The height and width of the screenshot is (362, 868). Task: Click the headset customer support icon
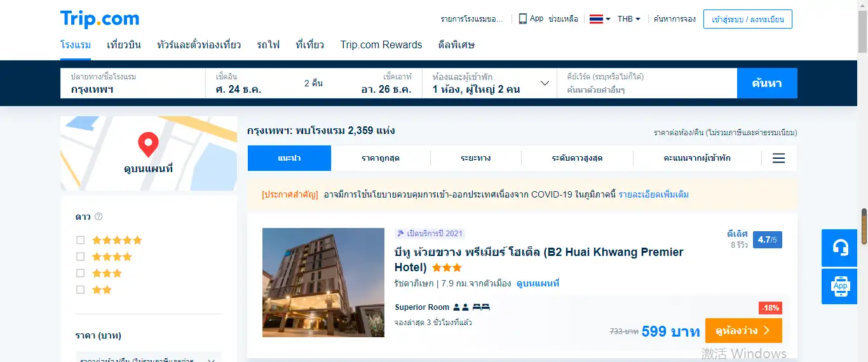(840, 248)
